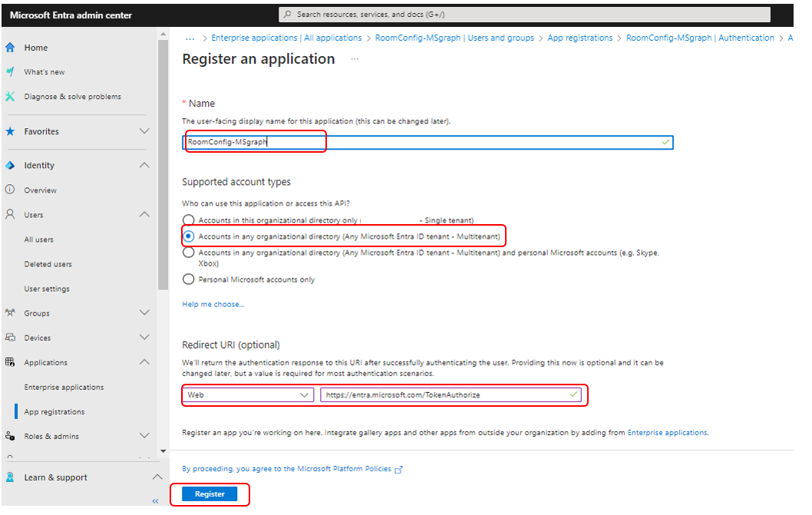The height and width of the screenshot is (515, 812).
Task: Click the Groups people icon
Action: point(10,313)
